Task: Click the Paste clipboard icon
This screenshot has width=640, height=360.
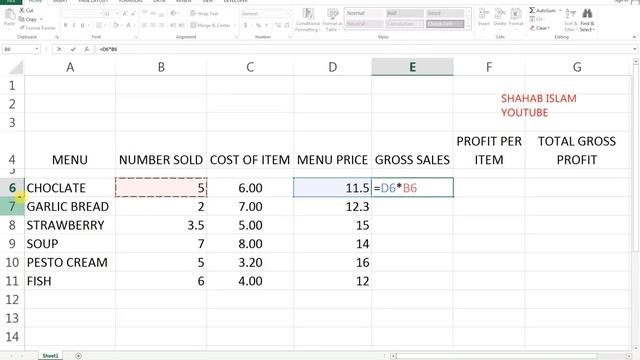Action: tap(10, 15)
